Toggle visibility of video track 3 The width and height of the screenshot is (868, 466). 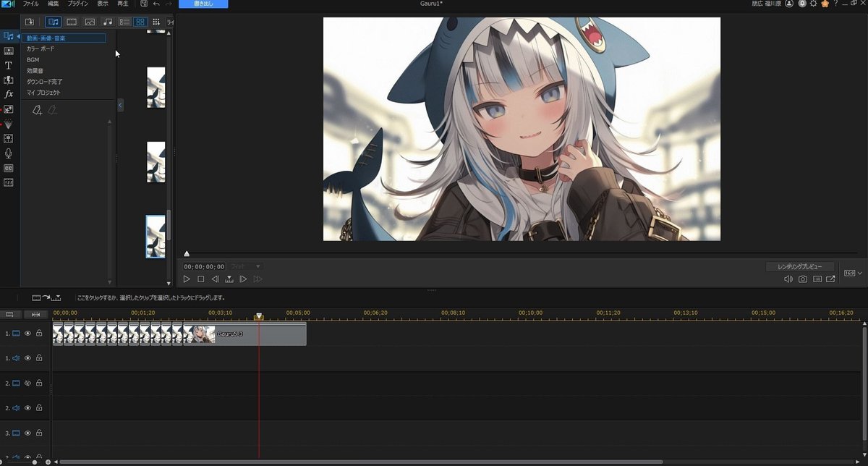click(27, 433)
